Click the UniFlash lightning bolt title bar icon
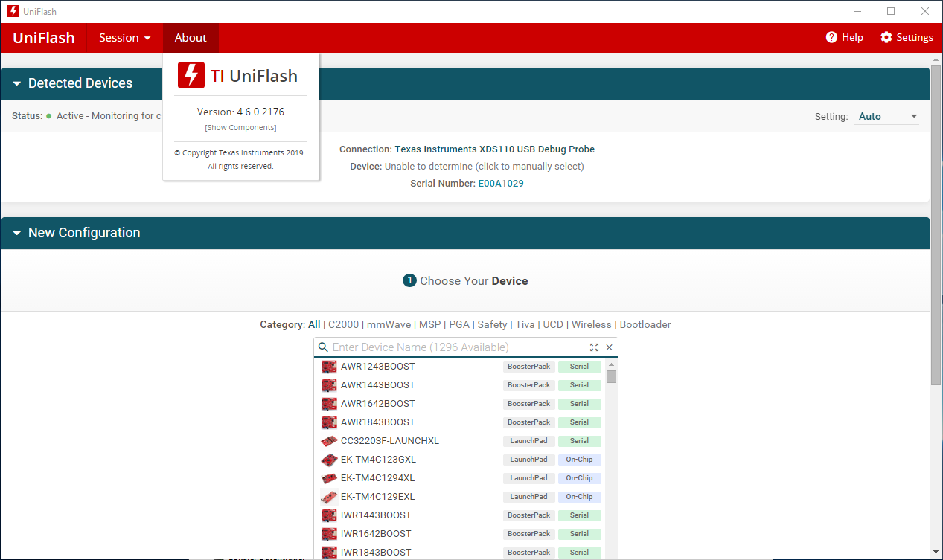 tap(13, 10)
